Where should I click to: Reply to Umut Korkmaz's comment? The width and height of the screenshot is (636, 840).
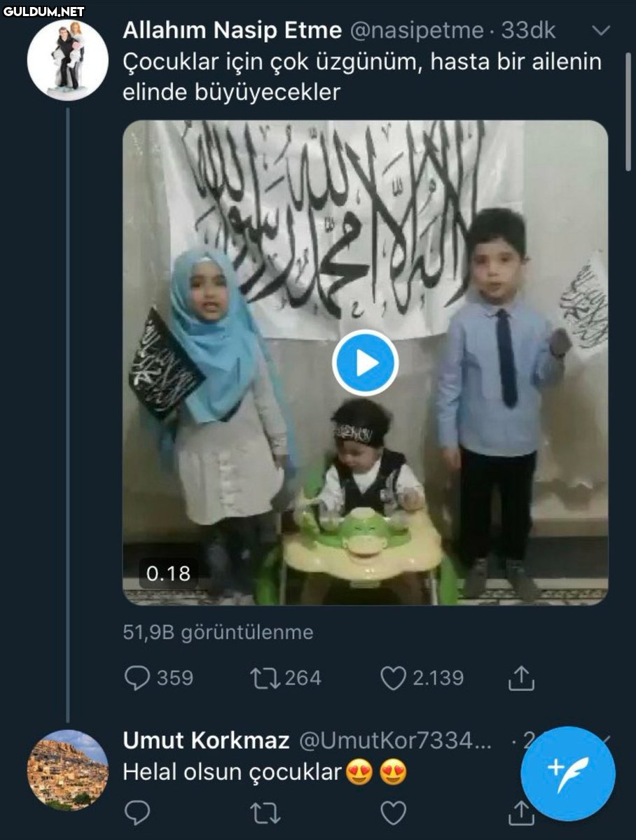point(137,812)
